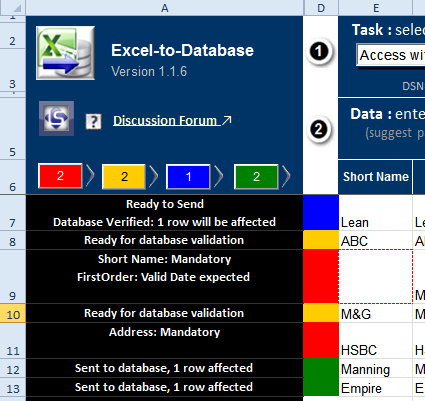
Task: Select the 'Manning' short name cell
Action: click(376, 368)
